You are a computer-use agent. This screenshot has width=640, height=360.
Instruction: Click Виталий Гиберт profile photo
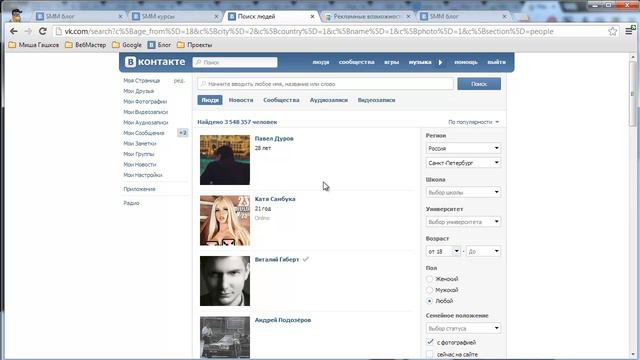click(x=225, y=281)
